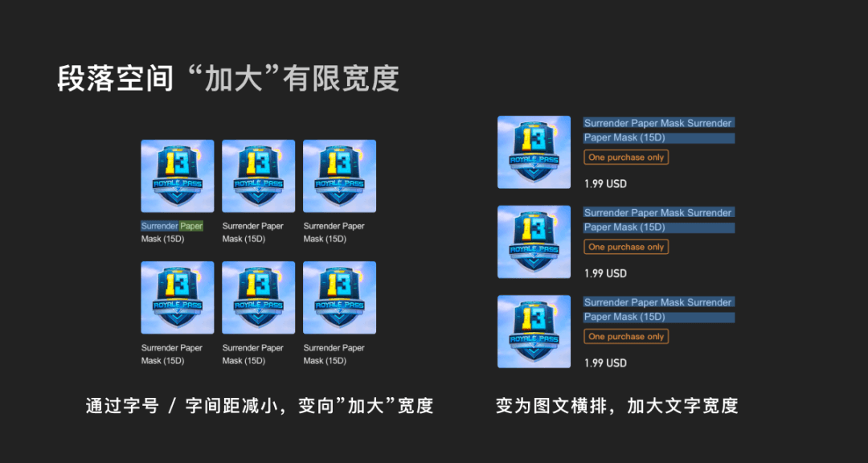
Task: Open the bottom-middle Royale Pass grid thumbnail
Action: click(259, 298)
